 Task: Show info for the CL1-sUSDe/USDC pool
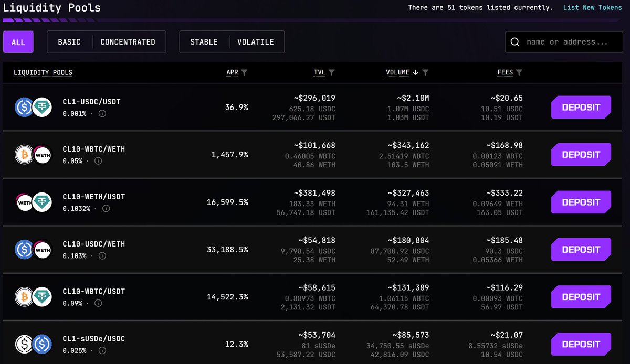point(102,350)
